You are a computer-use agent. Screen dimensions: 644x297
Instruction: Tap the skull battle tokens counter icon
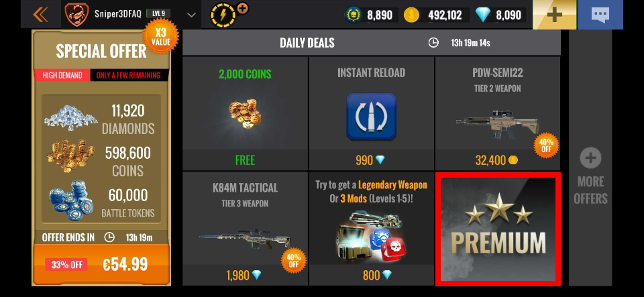(354, 15)
